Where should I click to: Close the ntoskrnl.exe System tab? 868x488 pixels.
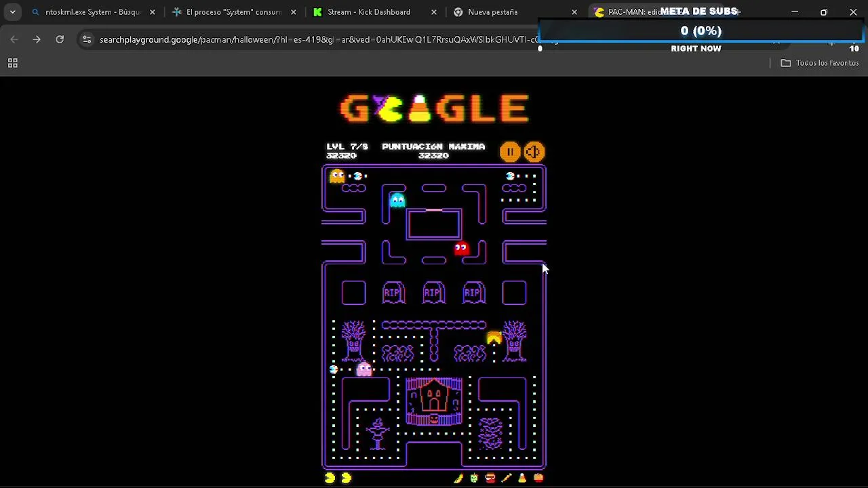pyautogui.click(x=152, y=12)
